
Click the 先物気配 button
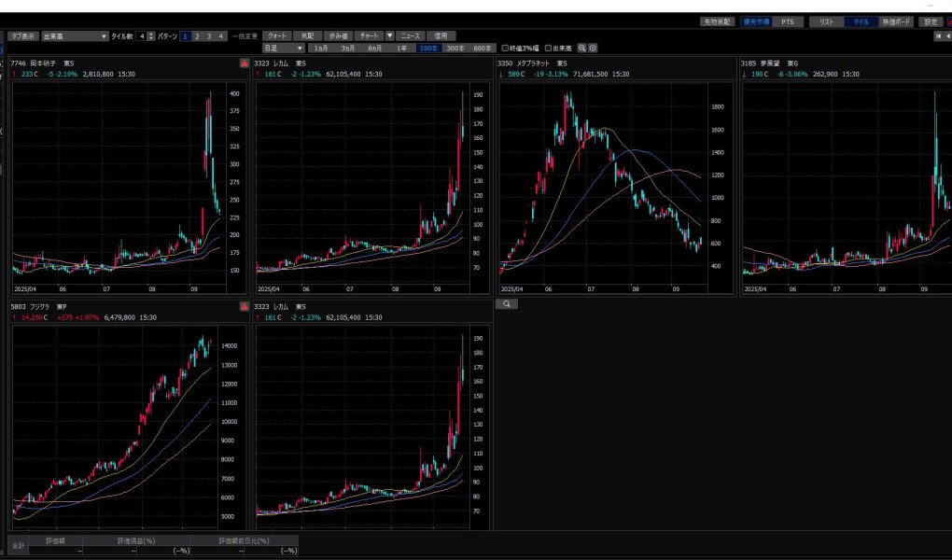[718, 21]
